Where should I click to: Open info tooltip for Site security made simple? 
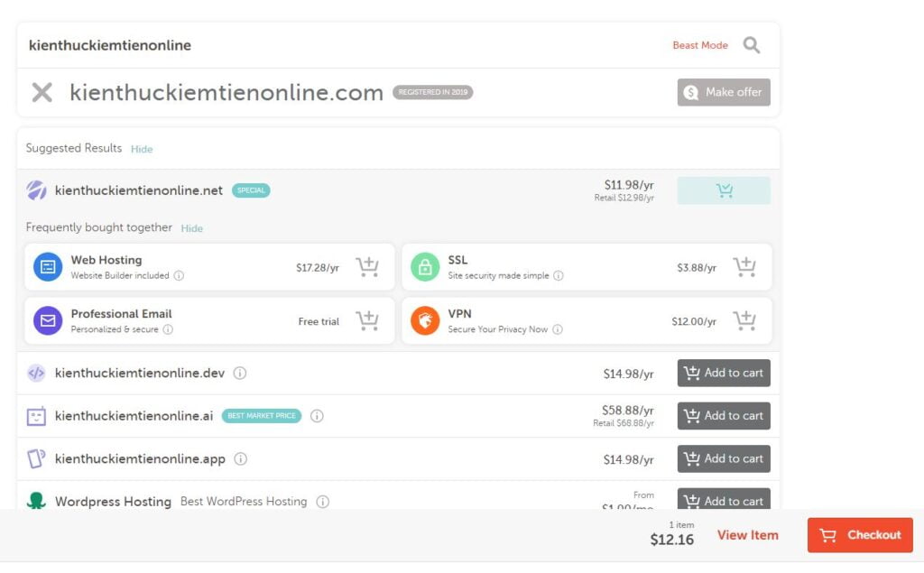coord(558,275)
